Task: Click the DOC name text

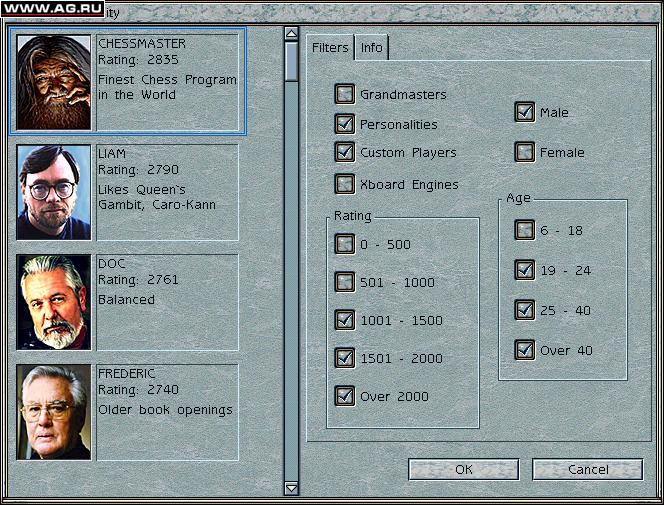Action: (112, 264)
